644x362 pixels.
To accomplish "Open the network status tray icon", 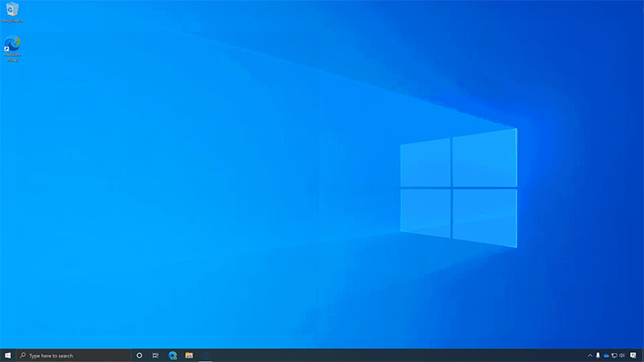I will point(614,355).
